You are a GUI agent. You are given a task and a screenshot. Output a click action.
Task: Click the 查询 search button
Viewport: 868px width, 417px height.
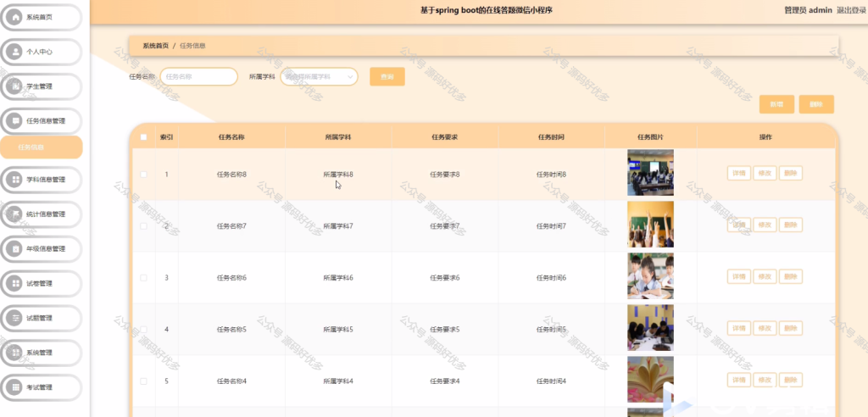click(x=387, y=76)
